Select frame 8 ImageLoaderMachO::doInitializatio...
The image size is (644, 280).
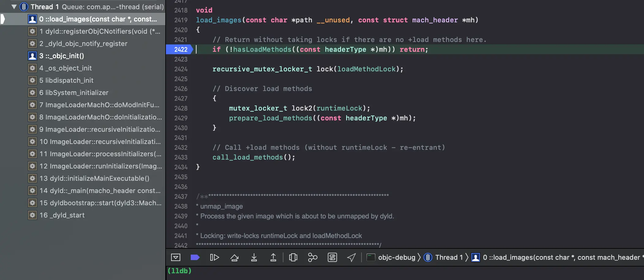[x=83, y=117]
